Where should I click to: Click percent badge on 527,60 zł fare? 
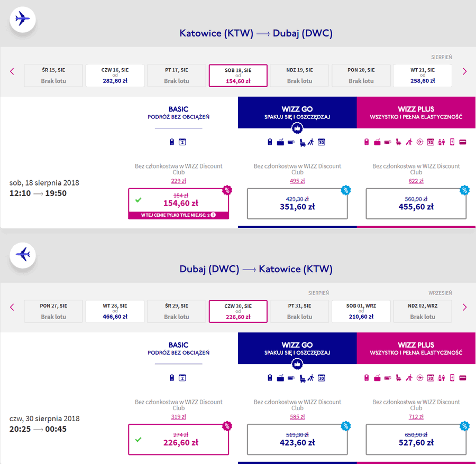(x=464, y=426)
